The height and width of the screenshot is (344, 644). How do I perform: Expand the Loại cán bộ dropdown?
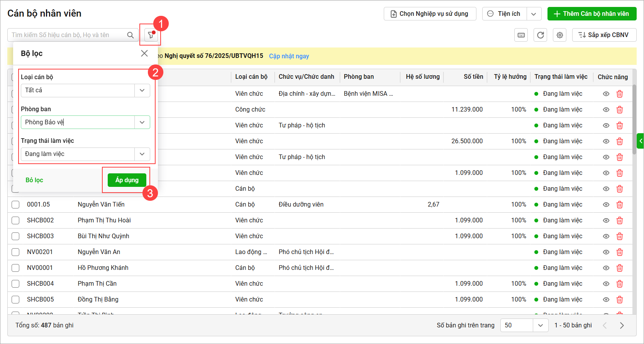pos(142,90)
